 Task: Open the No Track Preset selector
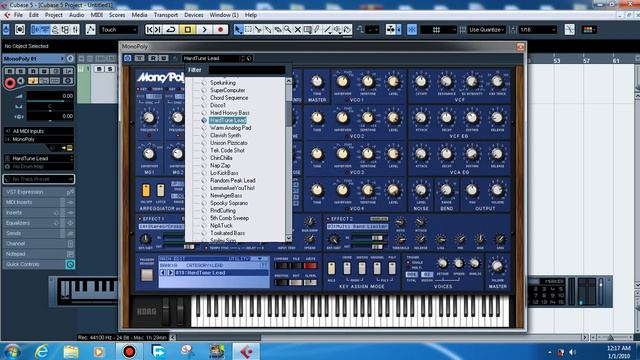click(39, 179)
